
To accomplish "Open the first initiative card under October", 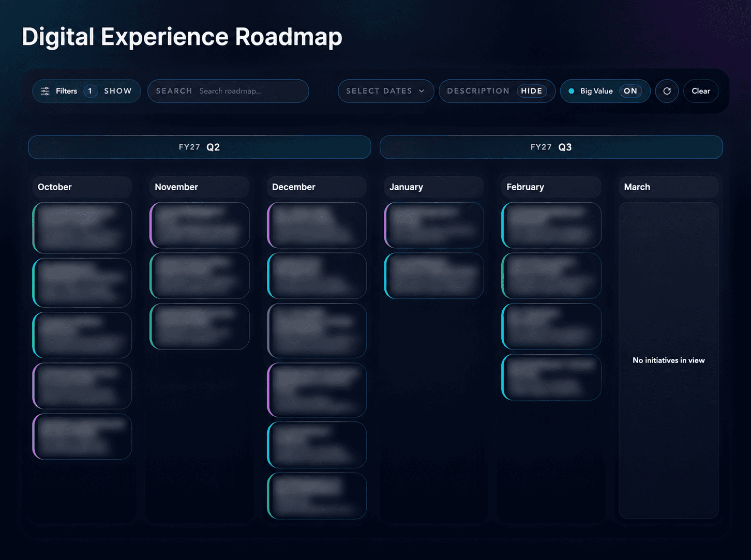I will pos(82,228).
